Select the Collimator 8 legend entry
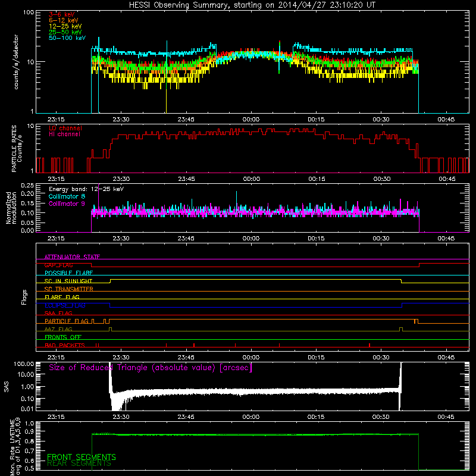The height and width of the screenshot is (476, 476). point(67,196)
